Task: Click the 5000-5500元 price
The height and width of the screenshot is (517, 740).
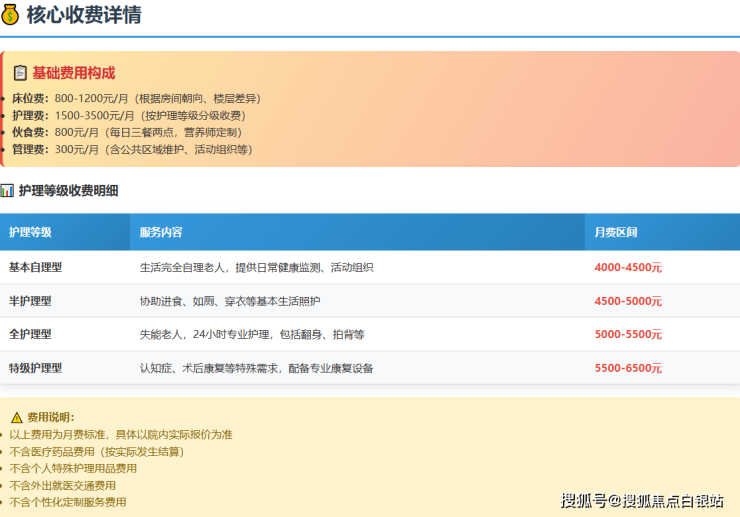Action: click(628, 334)
